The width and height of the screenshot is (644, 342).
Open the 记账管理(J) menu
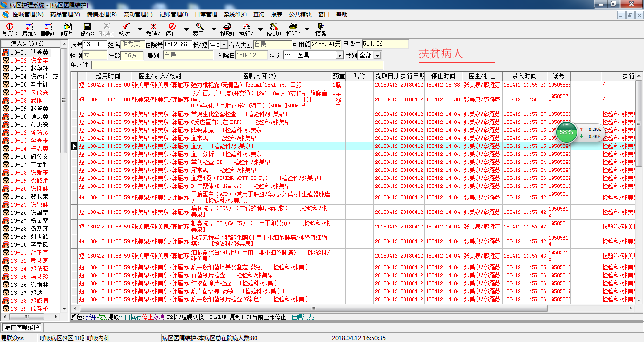coord(173,15)
